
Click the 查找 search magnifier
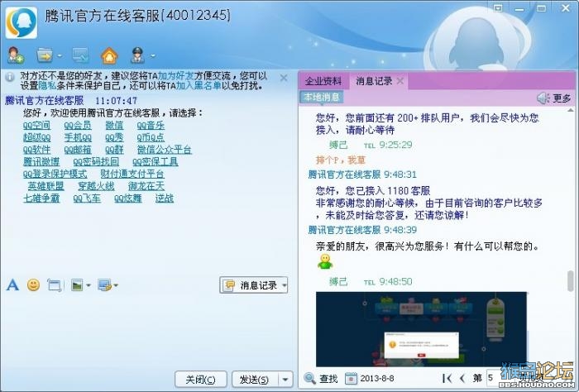pyautogui.click(x=321, y=378)
